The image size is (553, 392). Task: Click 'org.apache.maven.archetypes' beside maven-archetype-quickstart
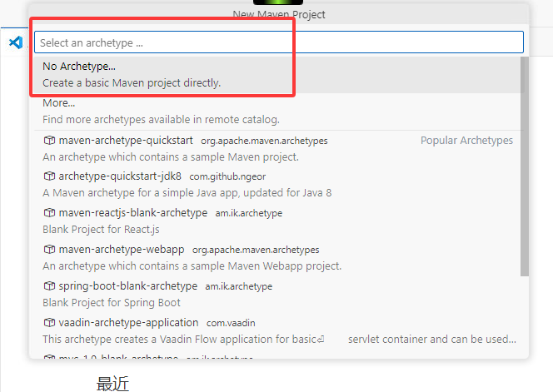click(264, 141)
